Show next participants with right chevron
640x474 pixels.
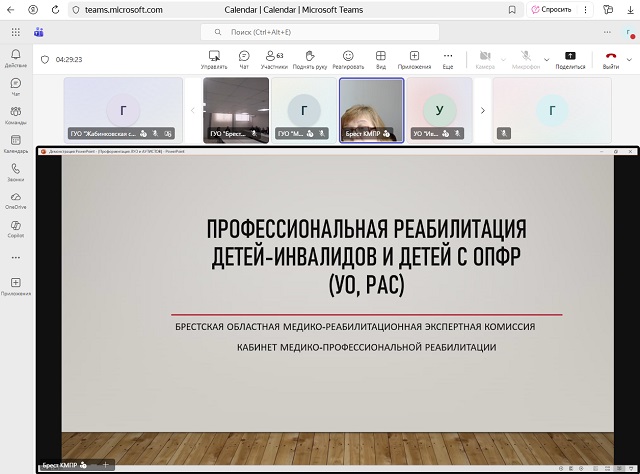point(482,110)
